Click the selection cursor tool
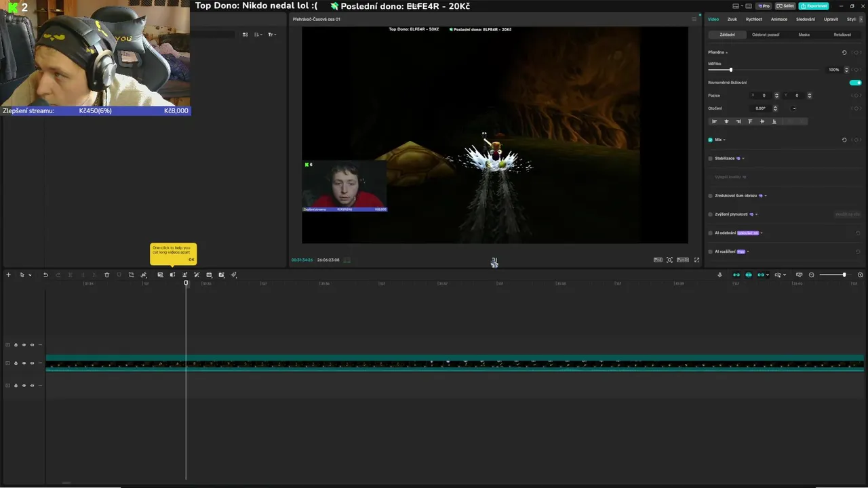This screenshot has width=868, height=488. pos(22,274)
